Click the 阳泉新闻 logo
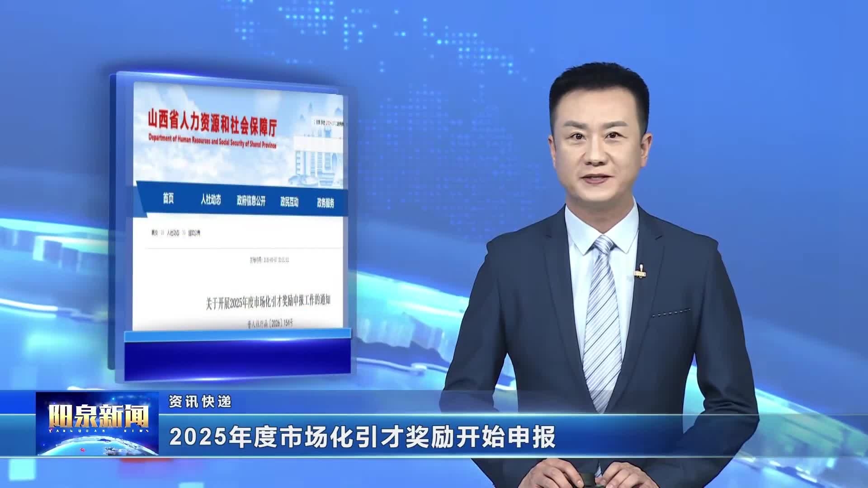This screenshot has width=868, height=488. coord(98,417)
